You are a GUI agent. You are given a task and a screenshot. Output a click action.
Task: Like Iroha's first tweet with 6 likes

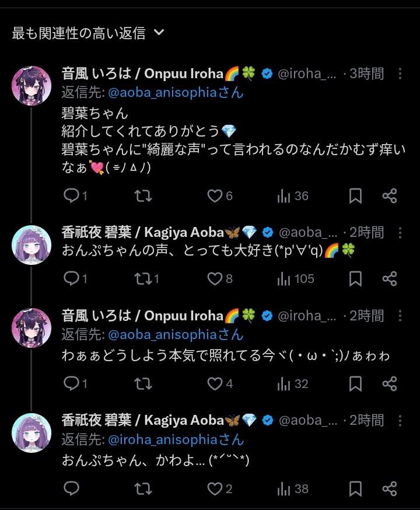216,196
